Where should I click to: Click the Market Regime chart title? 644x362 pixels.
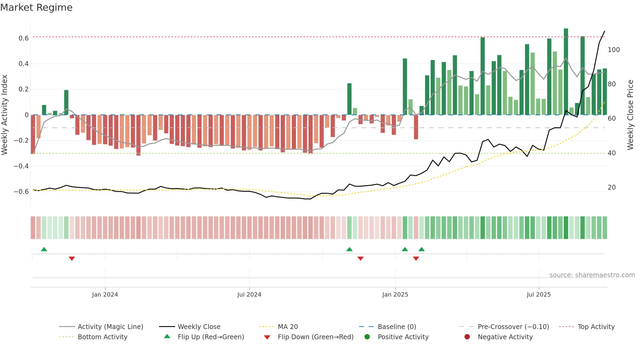tap(36, 8)
